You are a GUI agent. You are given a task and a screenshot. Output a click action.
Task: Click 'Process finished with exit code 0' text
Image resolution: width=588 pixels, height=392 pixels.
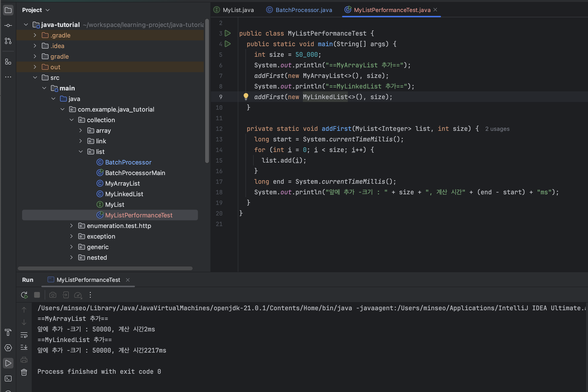(x=99, y=372)
